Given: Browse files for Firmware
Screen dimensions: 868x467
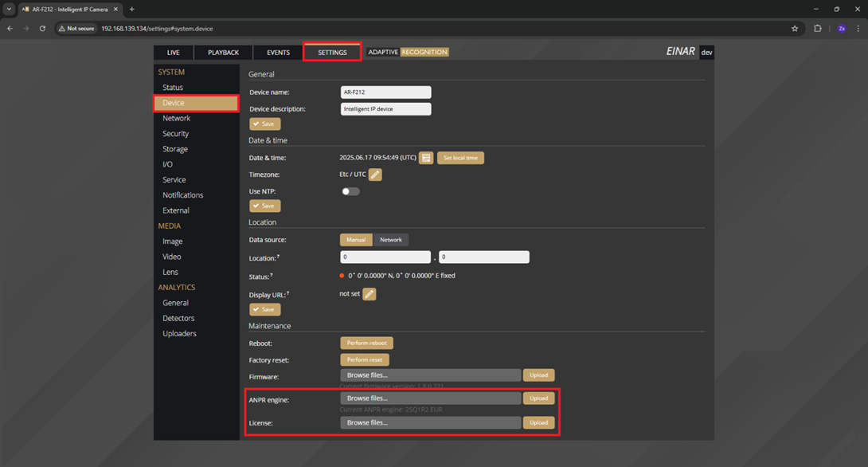Looking at the screenshot, I should pyautogui.click(x=431, y=375).
